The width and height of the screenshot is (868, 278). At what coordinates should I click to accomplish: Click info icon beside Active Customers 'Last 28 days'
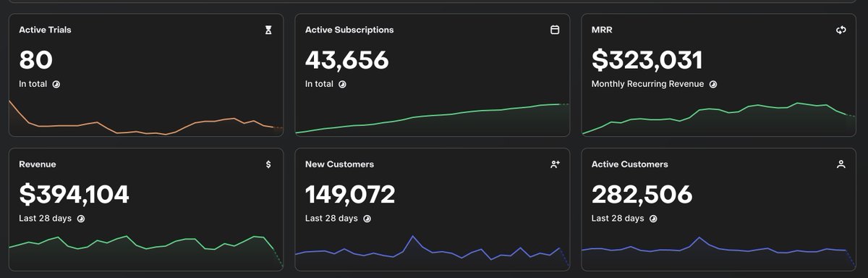tap(653, 218)
